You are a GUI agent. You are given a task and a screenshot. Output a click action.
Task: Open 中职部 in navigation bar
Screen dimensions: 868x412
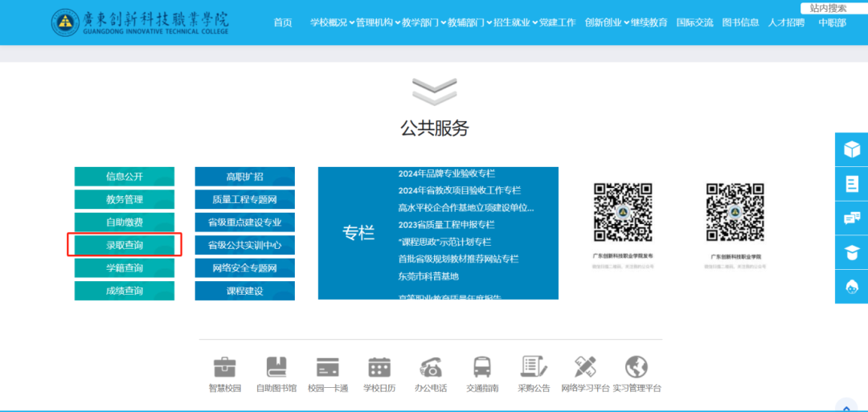click(x=833, y=22)
